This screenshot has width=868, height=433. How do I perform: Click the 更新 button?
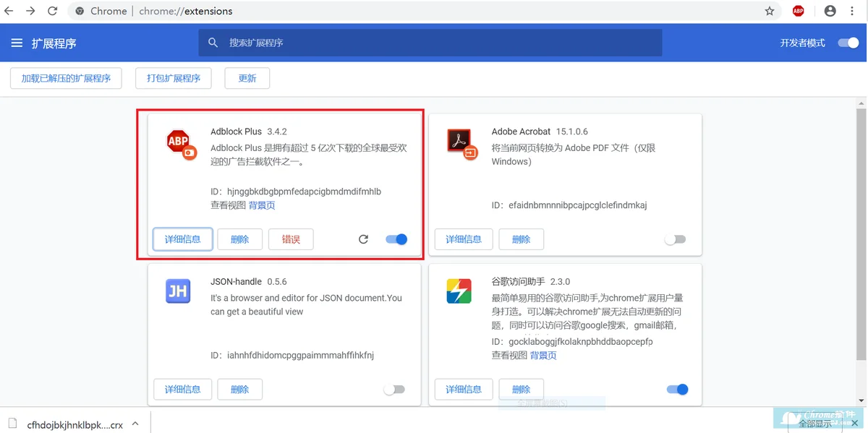247,78
